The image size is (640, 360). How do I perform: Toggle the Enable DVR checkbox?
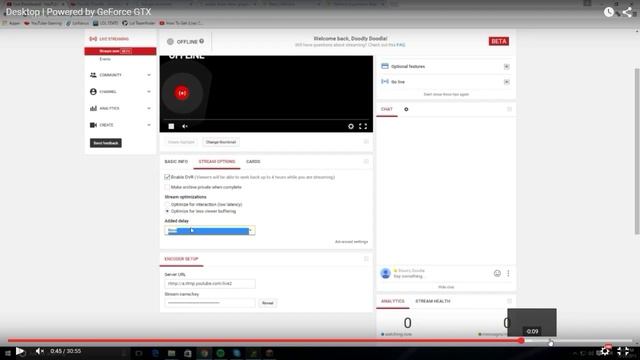tap(167, 177)
